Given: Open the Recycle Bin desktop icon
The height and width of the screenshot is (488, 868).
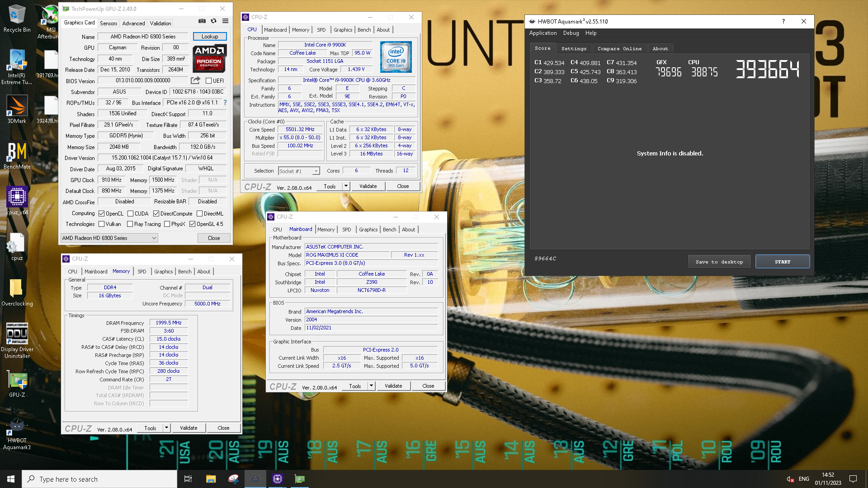Looking at the screenshot, I should pos(17,18).
